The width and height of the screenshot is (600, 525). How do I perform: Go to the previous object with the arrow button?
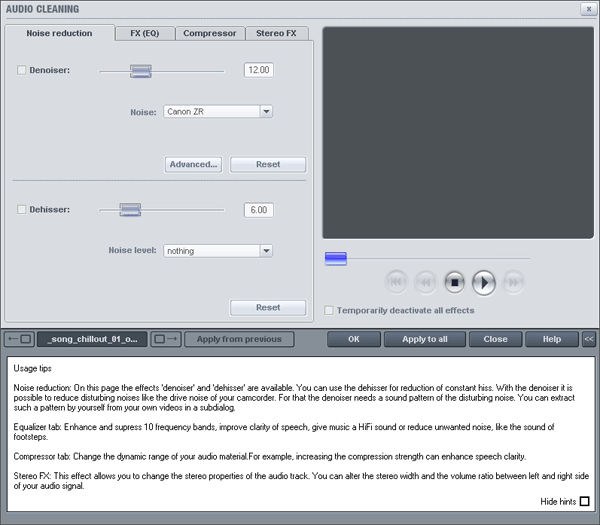20,339
